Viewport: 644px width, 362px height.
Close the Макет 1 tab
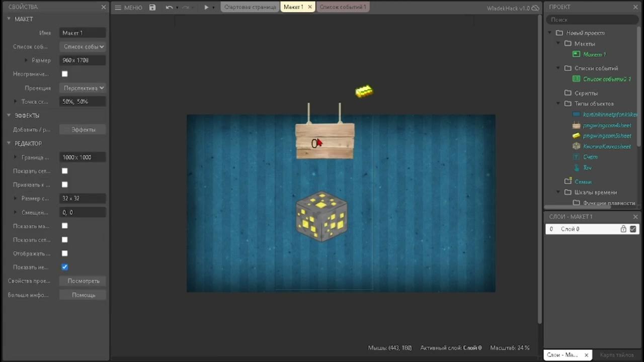tap(310, 7)
